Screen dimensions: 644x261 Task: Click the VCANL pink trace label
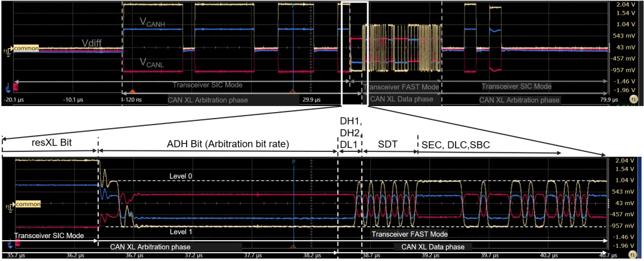[151, 63]
